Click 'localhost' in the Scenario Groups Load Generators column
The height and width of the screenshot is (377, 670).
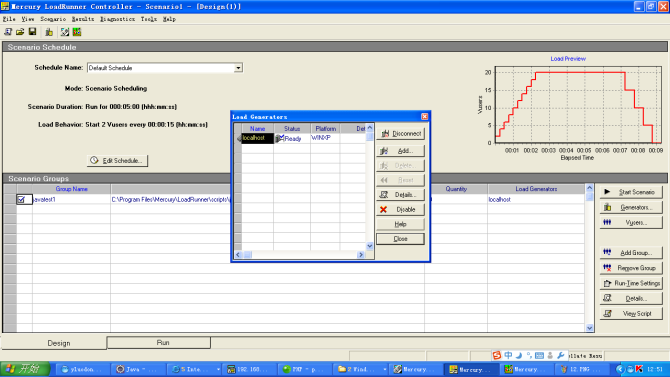(536, 200)
